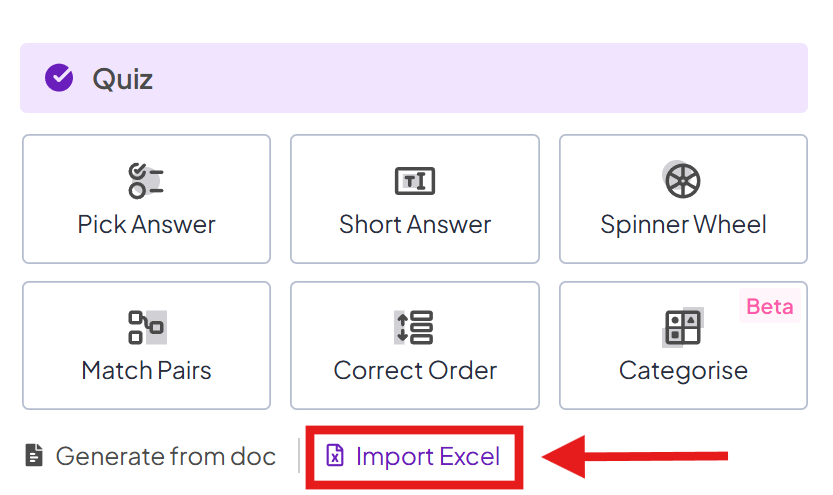Click the purple checkmark icon beside Quiz

tap(59, 78)
